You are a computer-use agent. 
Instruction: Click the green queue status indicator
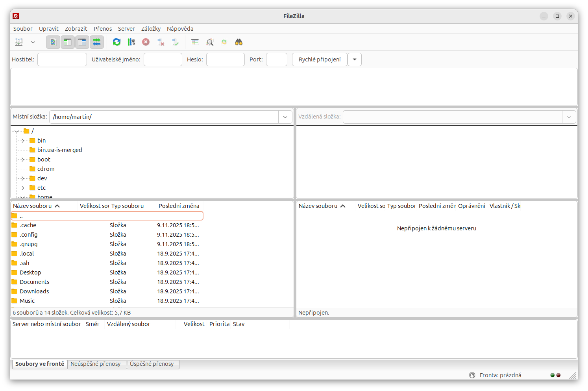coord(552,375)
